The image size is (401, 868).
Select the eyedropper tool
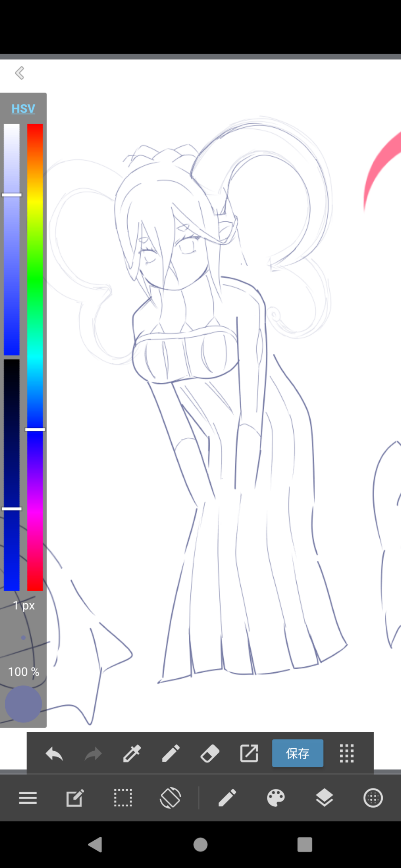point(132,754)
